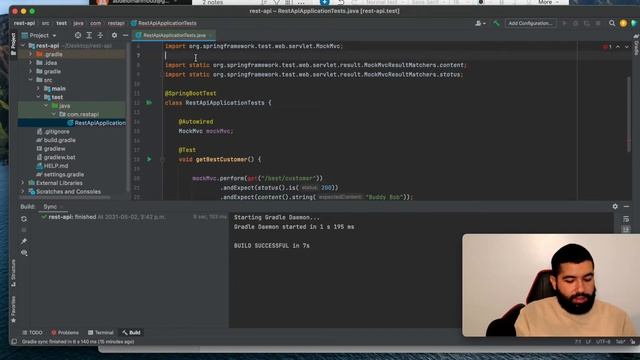Run RestApiApplicationTests class via gutter icon
The height and width of the screenshot is (360, 640).
(x=149, y=103)
